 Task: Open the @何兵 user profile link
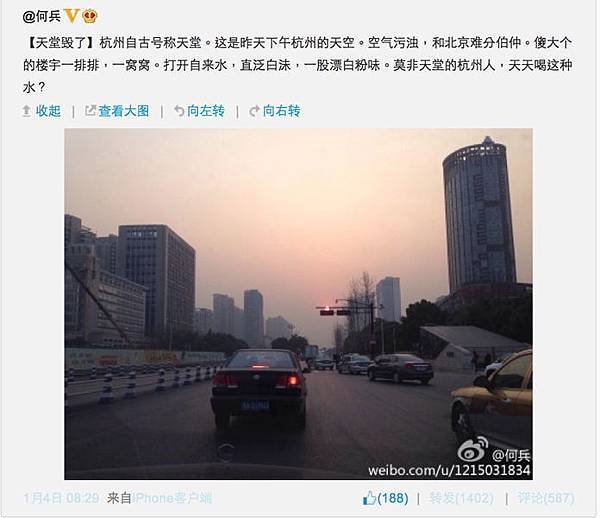click(x=41, y=16)
